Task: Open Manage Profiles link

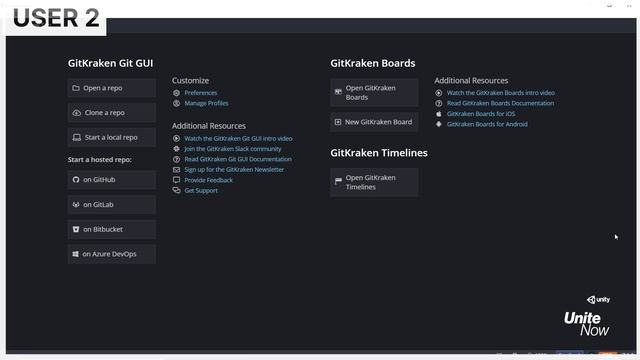Action: tap(206, 103)
